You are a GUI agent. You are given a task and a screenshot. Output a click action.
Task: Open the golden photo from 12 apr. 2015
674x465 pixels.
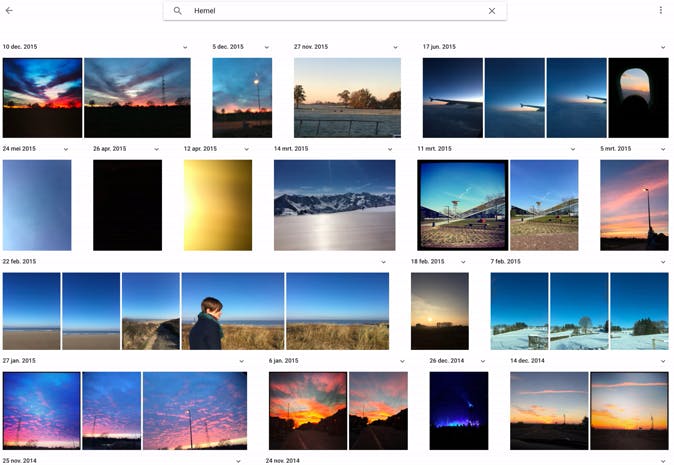tap(218, 205)
